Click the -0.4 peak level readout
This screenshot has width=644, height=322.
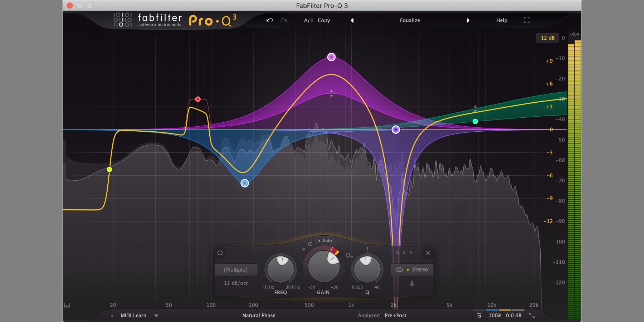574,34
